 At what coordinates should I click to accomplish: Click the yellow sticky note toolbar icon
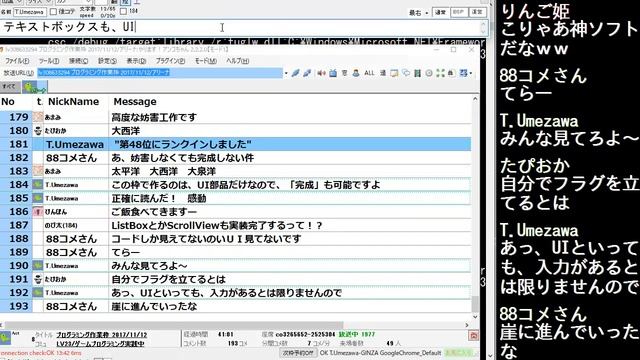pos(394,73)
